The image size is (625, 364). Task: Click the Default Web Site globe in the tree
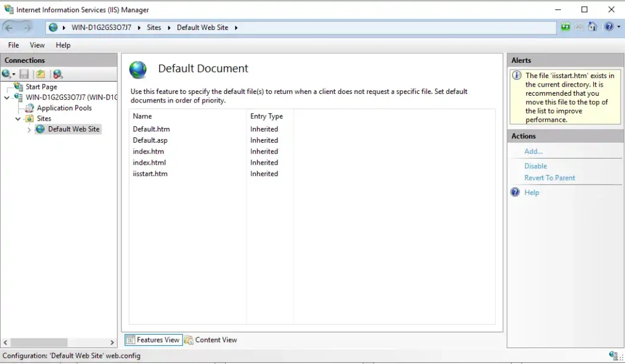(40, 129)
